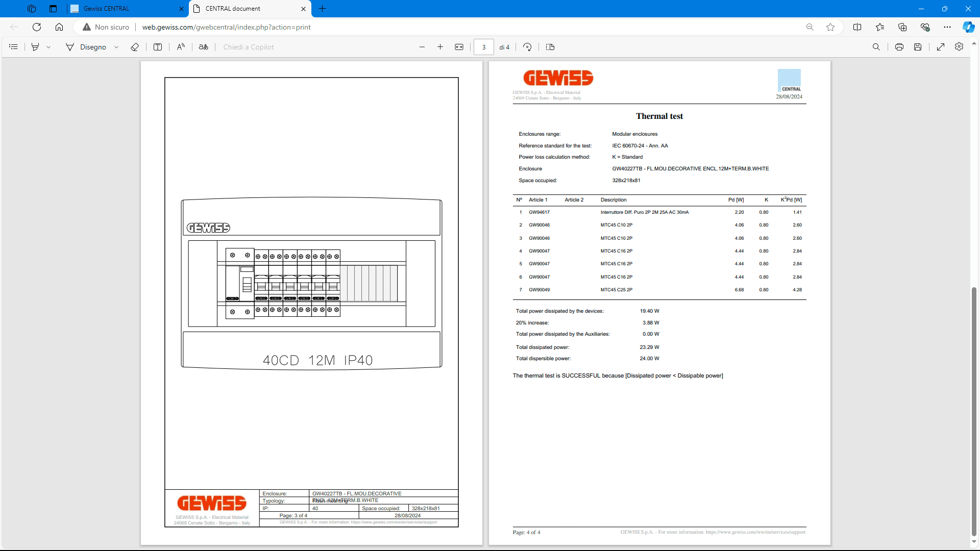
Task: Start read aloud
Action: click(181, 47)
